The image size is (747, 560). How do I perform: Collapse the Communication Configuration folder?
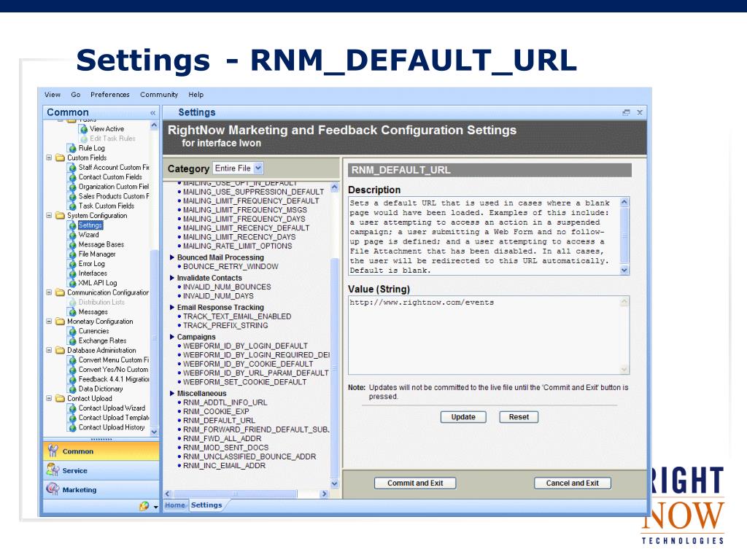(49, 292)
